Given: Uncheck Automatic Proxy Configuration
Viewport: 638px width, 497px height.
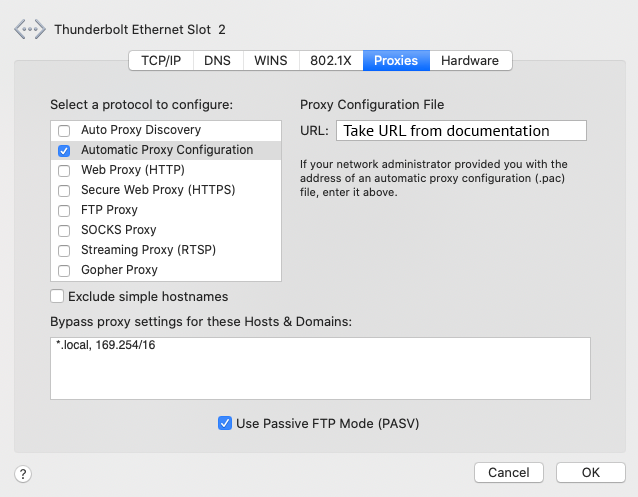Looking at the screenshot, I should 64,150.
